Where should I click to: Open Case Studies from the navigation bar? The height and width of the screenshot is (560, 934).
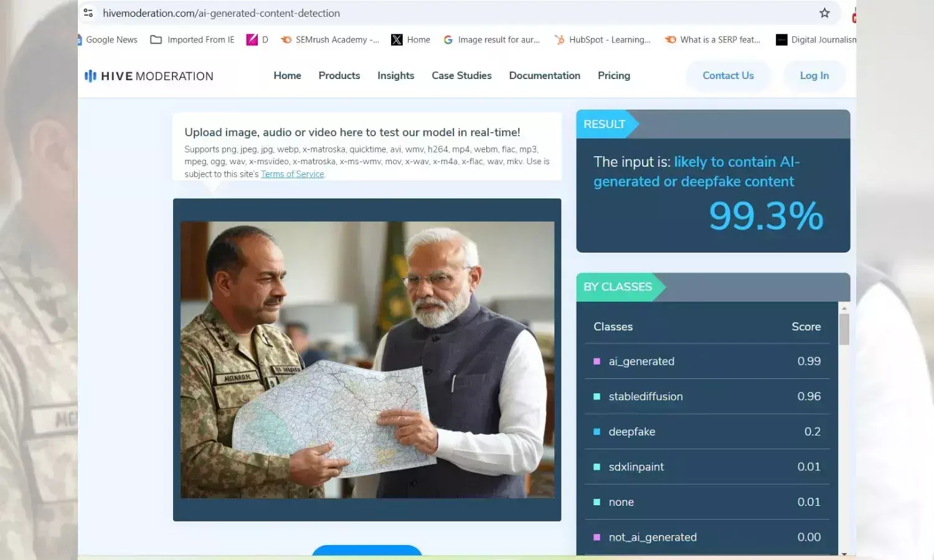(x=461, y=76)
